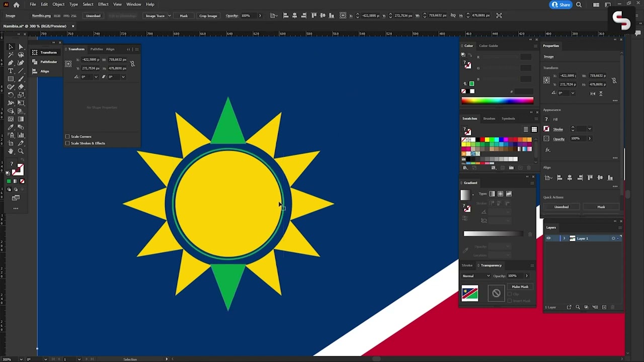The height and width of the screenshot is (362, 644).
Task: Pick a color from the spectrum bar
Action: [x=497, y=101]
